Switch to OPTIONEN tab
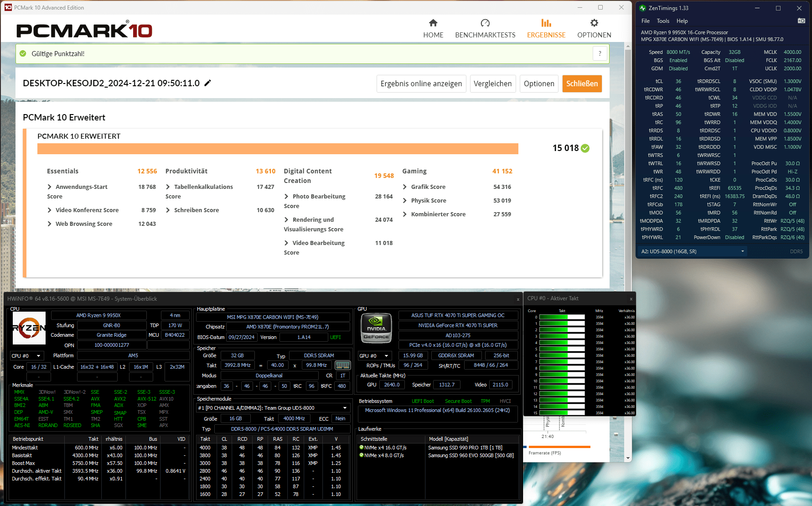 click(x=594, y=28)
